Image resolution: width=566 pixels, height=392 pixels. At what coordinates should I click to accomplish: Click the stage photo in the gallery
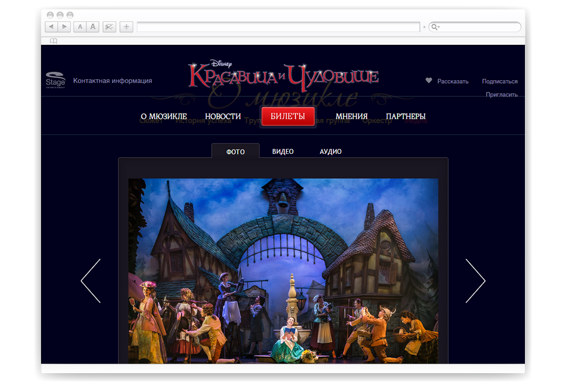click(283, 271)
